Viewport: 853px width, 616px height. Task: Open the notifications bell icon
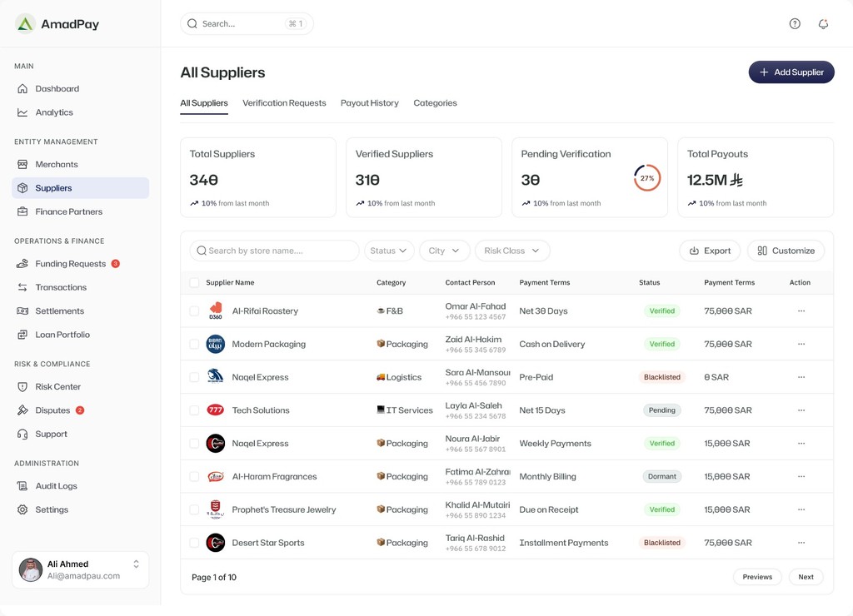823,24
